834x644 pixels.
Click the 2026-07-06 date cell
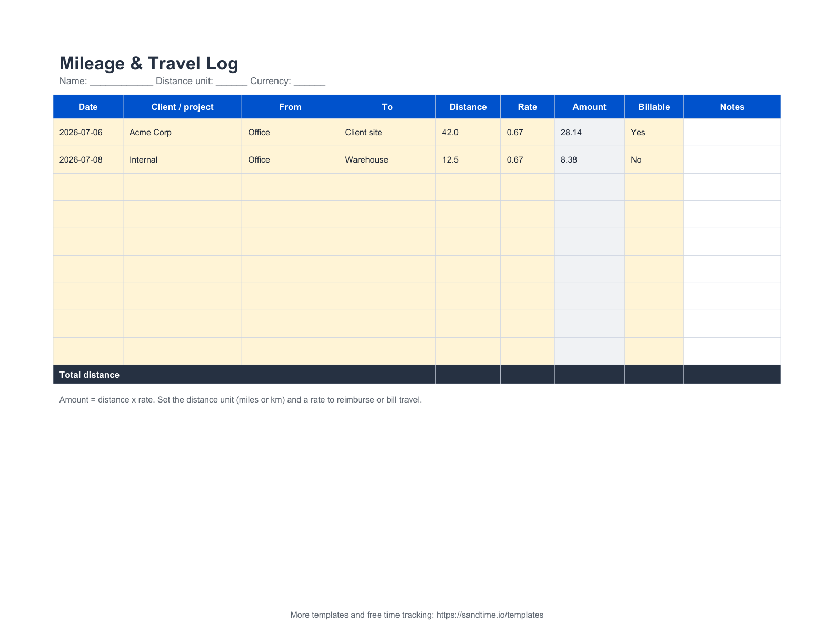88,133
